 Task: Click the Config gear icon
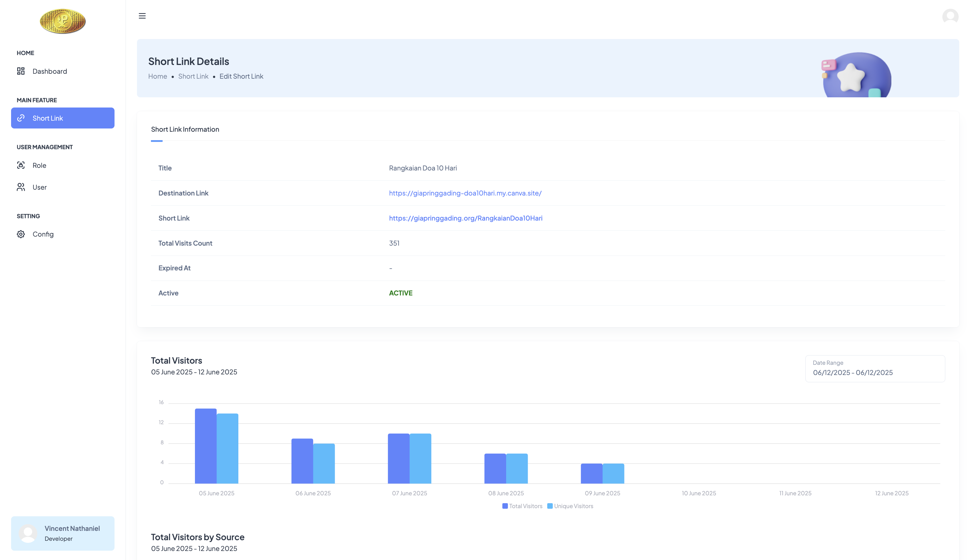coord(21,234)
